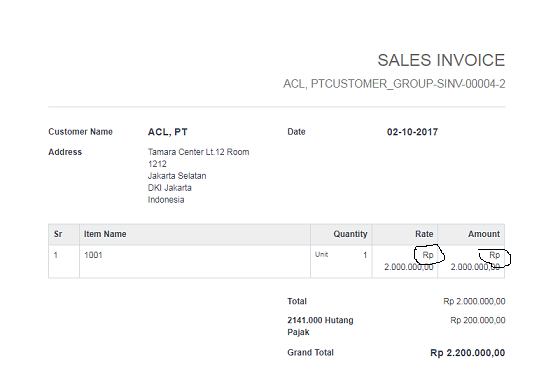Viewport: 546px width, 373px height.
Task: Click the circled Rp in Rate cell
Action: (x=428, y=255)
